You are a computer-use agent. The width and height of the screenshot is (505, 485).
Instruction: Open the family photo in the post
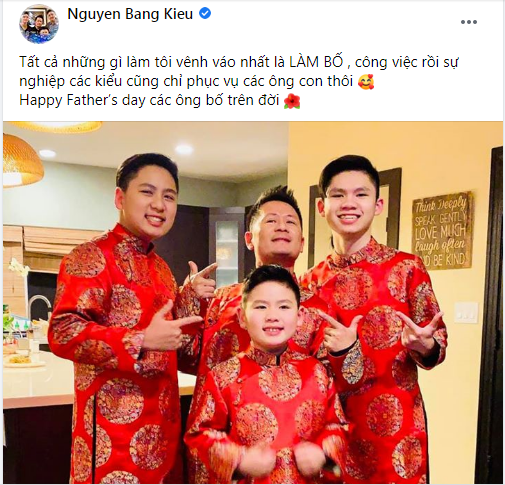[253, 303]
